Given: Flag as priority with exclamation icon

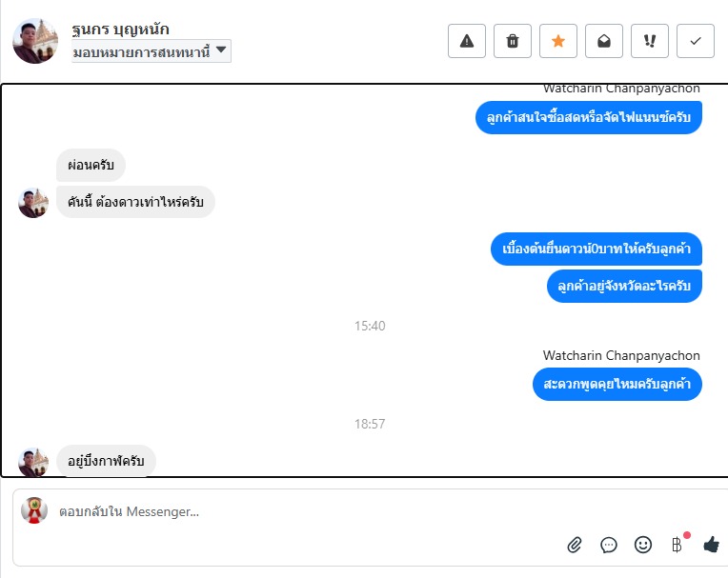Looking at the screenshot, I should (x=650, y=41).
